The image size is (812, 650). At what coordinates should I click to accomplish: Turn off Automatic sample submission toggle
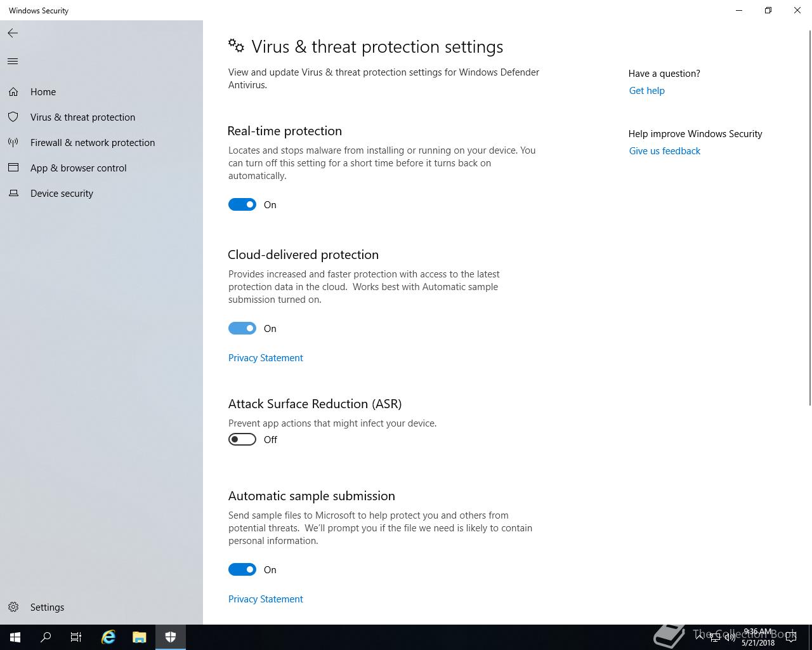tap(242, 569)
